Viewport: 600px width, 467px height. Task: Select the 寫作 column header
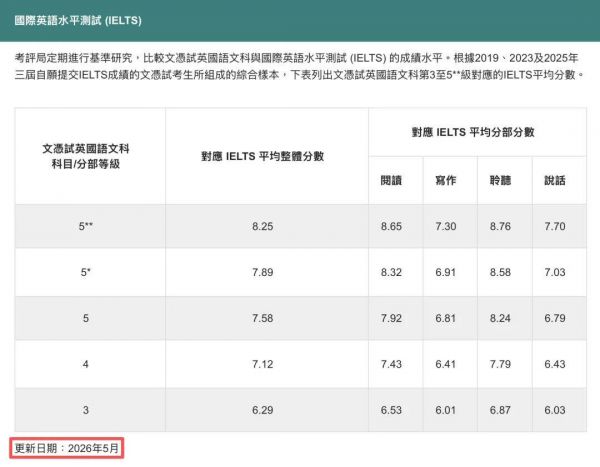click(x=446, y=180)
